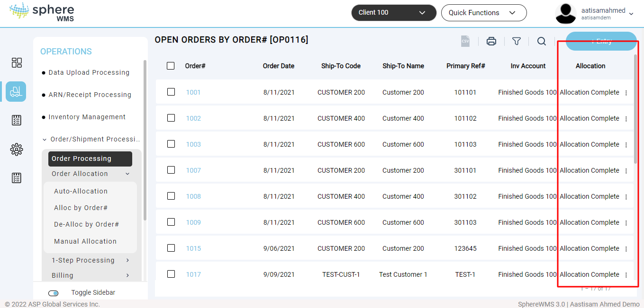Expand the Quick Functions dropdown
644x308 pixels.
click(483, 13)
